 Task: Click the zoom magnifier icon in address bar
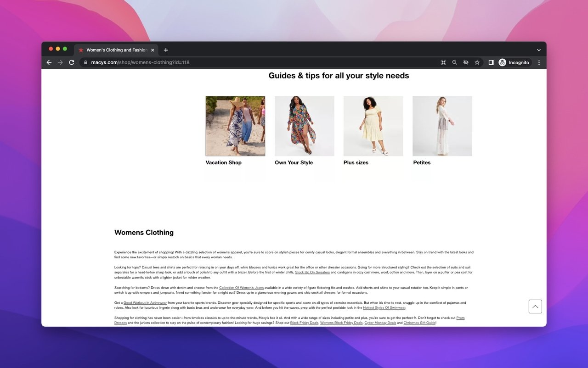click(454, 62)
